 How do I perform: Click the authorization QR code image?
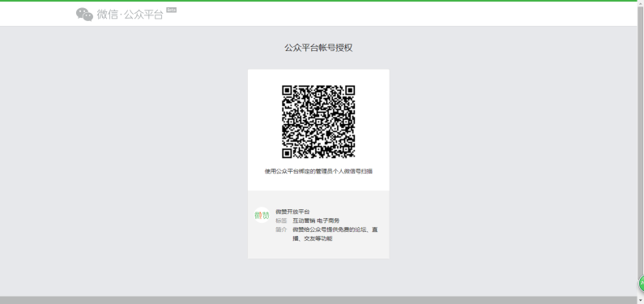tap(318, 122)
